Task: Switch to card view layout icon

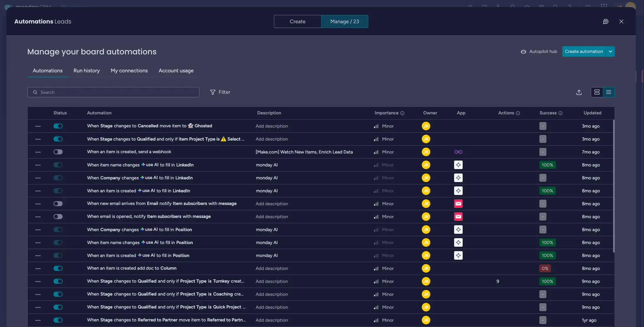Action: coord(597,92)
